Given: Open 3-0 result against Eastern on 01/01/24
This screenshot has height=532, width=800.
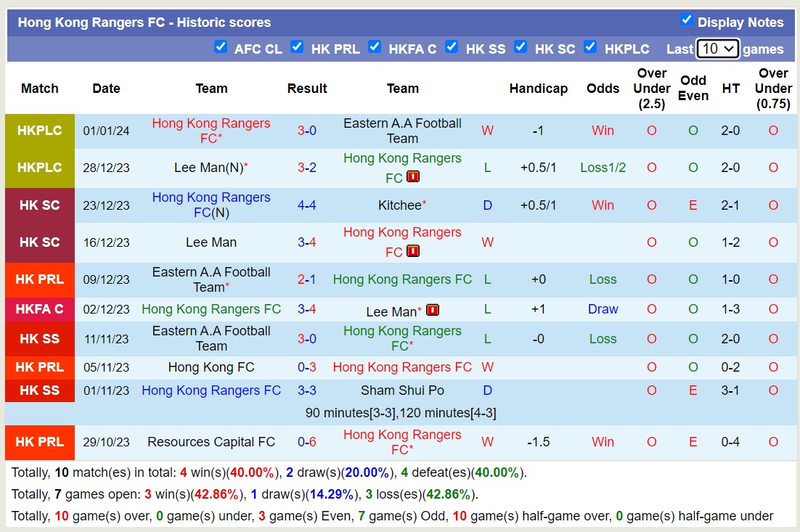Looking at the screenshot, I should (306, 131).
